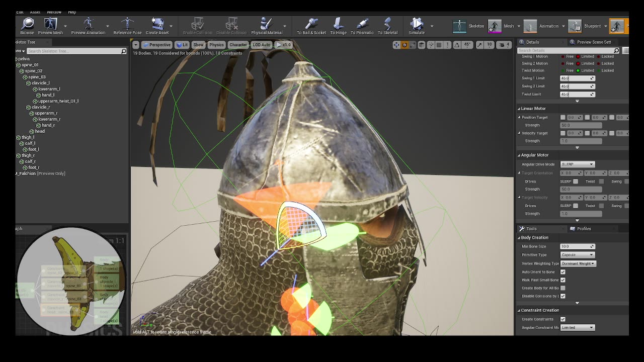Select viewport rotate gizmo mode
This screenshot has width=644, height=362.
405,45
